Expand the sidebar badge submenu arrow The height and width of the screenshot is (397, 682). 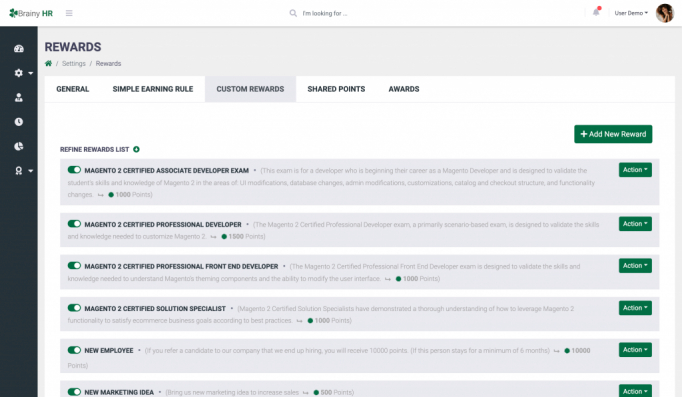[30, 170]
